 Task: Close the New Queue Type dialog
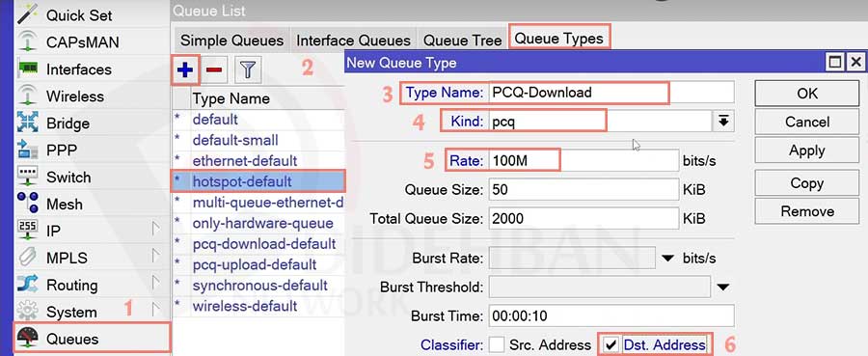pyautogui.click(x=855, y=62)
